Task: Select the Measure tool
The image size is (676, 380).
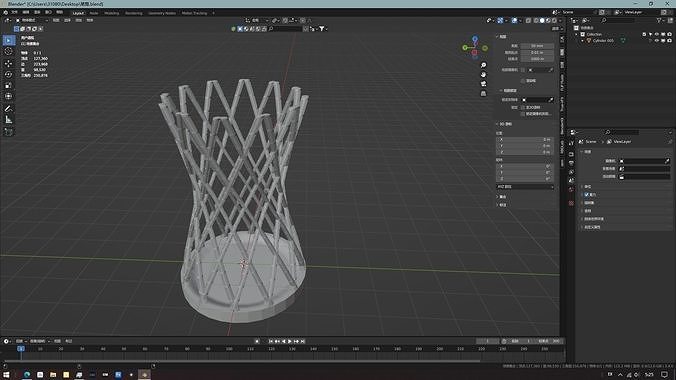Action: point(9,120)
